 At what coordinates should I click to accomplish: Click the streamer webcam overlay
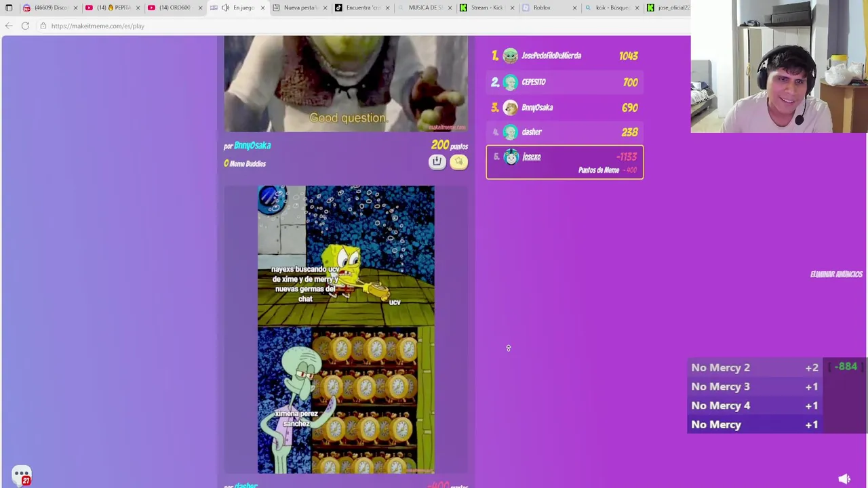tap(779, 66)
